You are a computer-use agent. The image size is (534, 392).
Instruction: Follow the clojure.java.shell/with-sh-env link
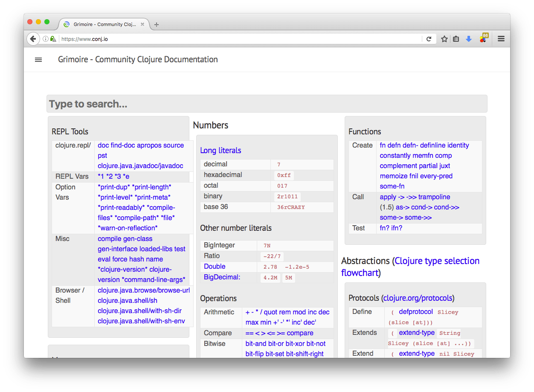coord(141,321)
